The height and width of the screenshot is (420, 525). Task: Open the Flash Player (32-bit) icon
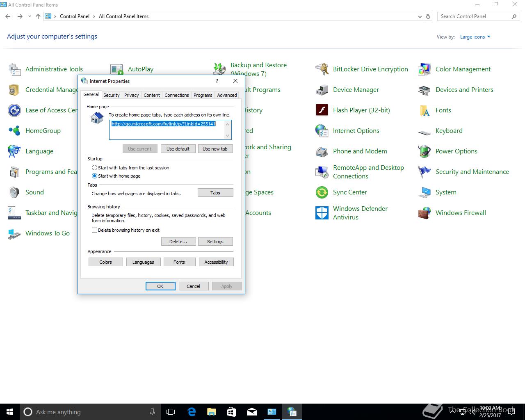[x=322, y=110]
